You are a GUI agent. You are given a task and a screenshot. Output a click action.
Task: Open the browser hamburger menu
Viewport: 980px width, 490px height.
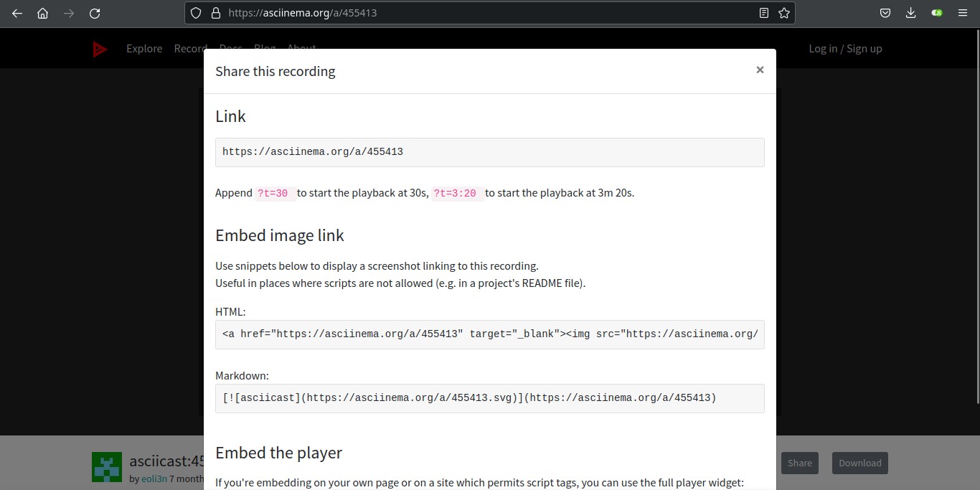[963, 13]
